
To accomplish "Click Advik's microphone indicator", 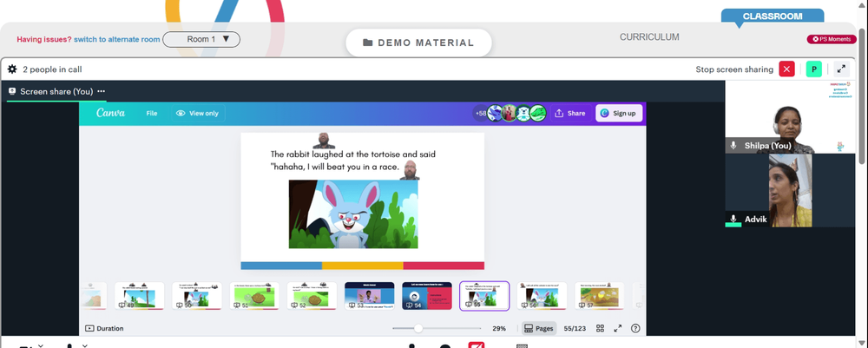I will point(733,219).
